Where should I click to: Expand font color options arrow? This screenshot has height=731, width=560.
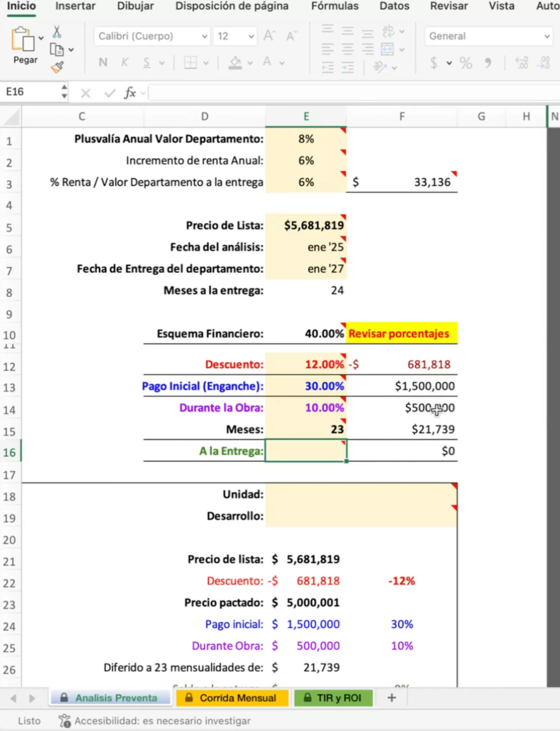click(x=282, y=63)
